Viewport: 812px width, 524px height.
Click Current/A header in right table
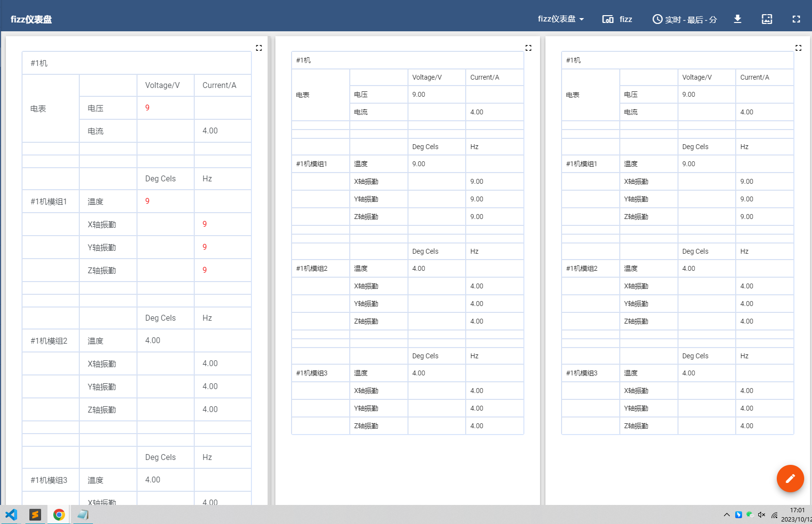[755, 77]
